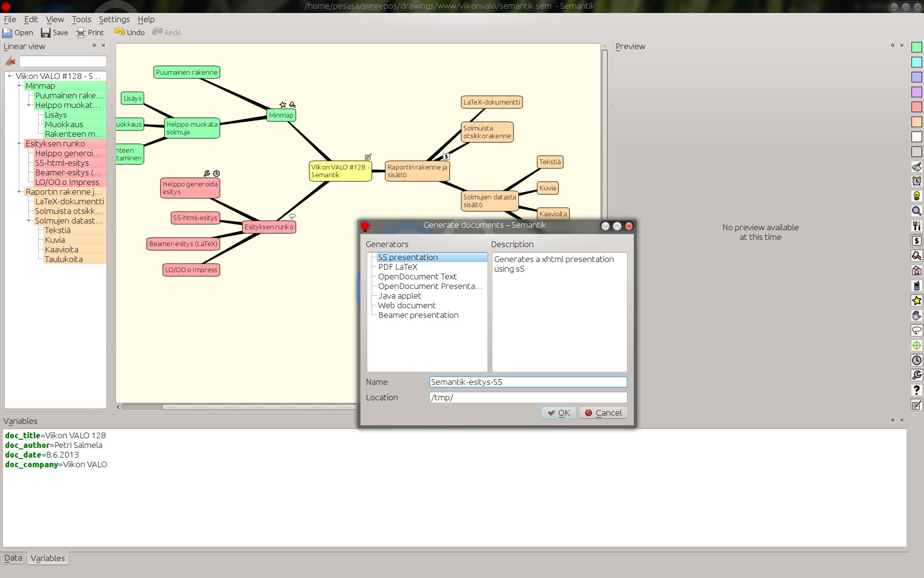The width and height of the screenshot is (924, 578).
Task: Click the question mark flag icon
Action: coord(916,390)
